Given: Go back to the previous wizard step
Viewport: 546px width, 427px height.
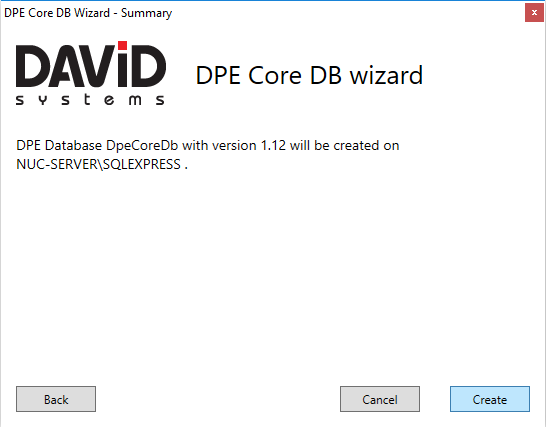Looking at the screenshot, I should coord(56,399).
